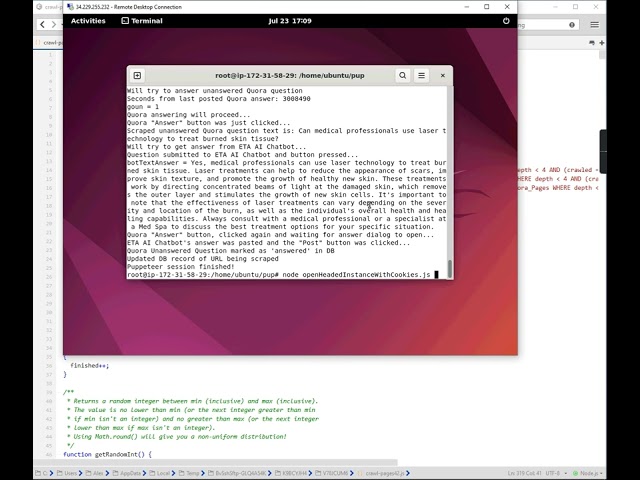The height and width of the screenshot is (480, 640).
Task: Click the Ln 319 Col 41 indicator
Action: point(524,473)
